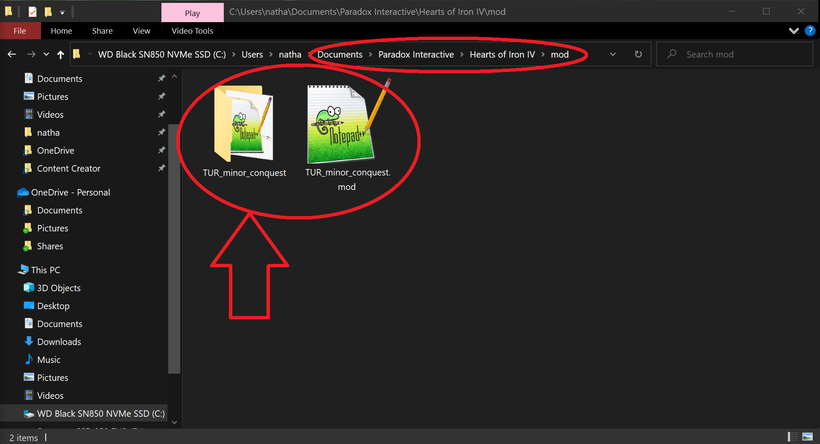Viewport: 820px width, 444px height.
Task: Open the address bar history dropdown
Action: pos(612,54)
